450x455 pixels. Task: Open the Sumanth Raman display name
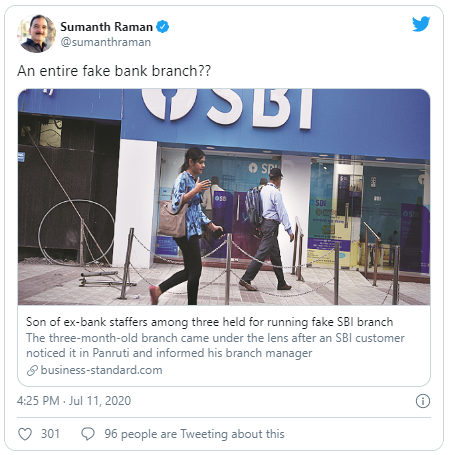click(106, 27)
